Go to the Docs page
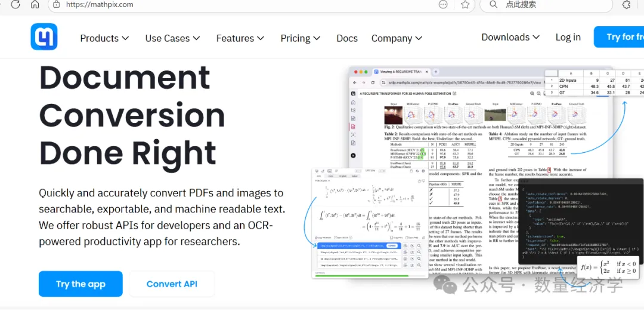 click(x=347, y=38)
